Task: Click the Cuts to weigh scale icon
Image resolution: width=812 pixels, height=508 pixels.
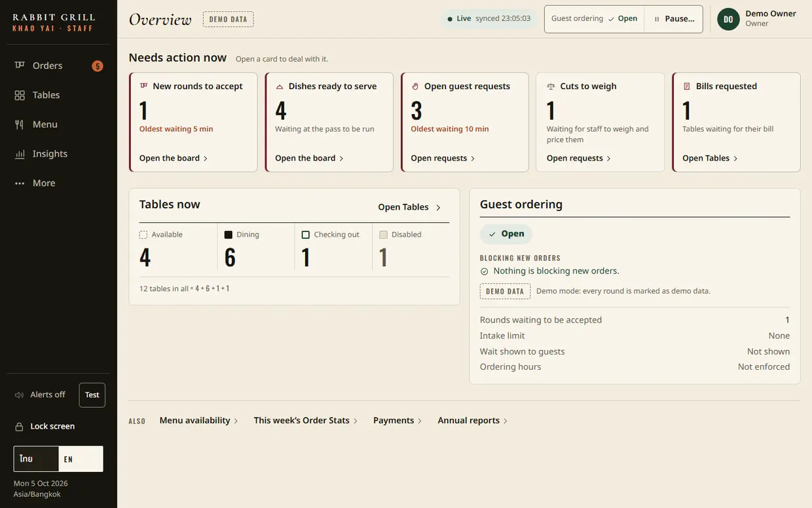Action: (551, 87)
